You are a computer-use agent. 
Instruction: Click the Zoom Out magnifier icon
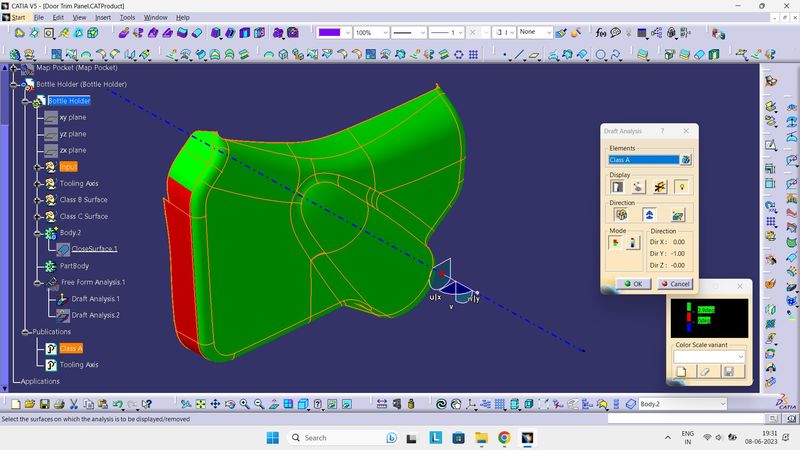pyautogui.click(x=259, y=404)
